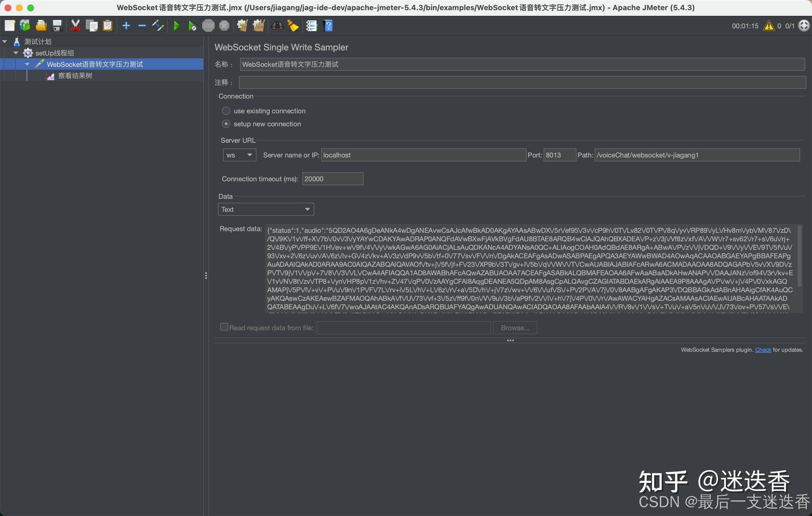The width and height of the screenshot is (812, 516).
Task: Click the Copy icon
Action: tap(91, 26)
